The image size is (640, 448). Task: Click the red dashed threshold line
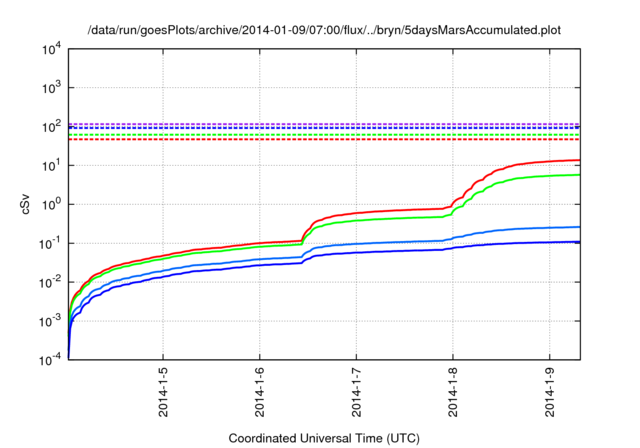pos(324,140)
